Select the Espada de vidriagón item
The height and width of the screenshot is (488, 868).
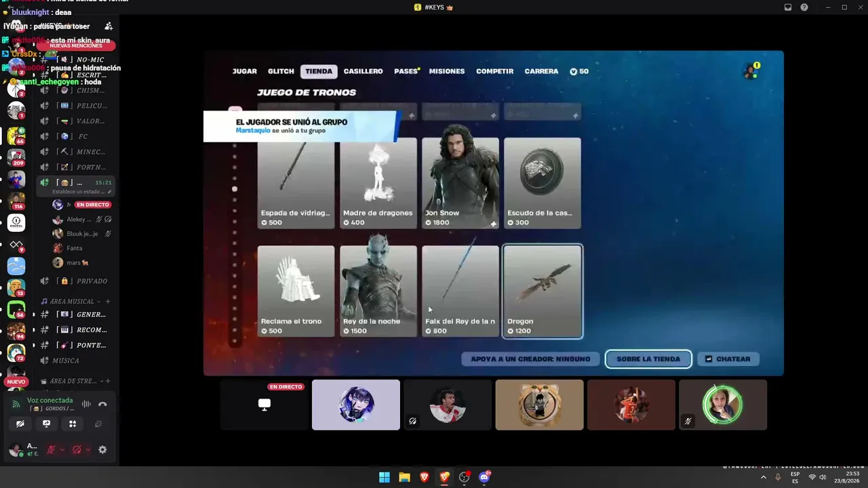pyautogui.click(x=296, y=183)
